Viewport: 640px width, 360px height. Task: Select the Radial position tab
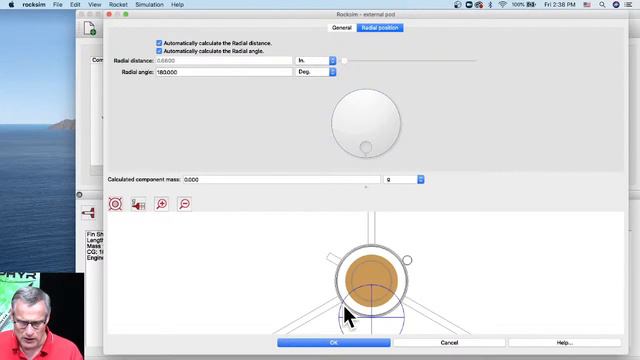tap(380, 28)
